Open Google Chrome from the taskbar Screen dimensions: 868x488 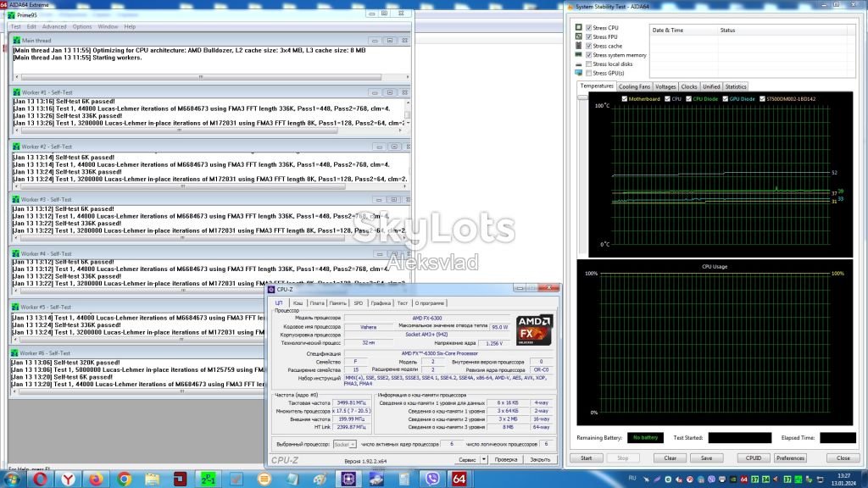tap(124, 479)
